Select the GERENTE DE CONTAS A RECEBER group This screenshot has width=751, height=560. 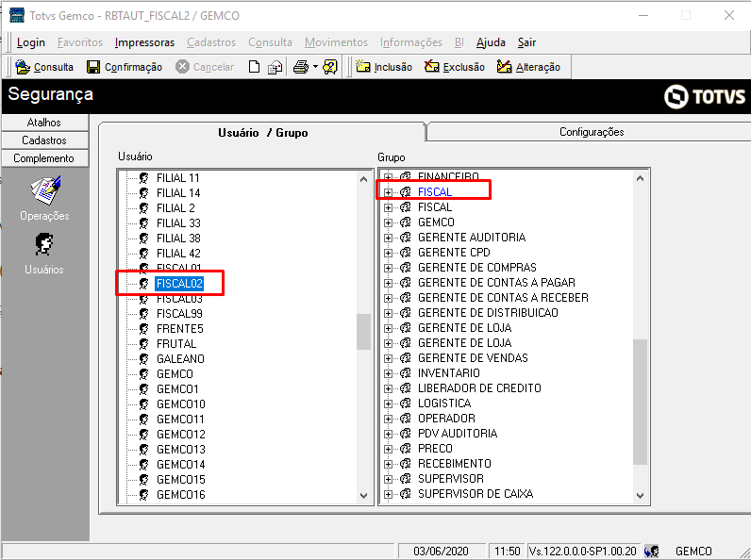(503, 298)
